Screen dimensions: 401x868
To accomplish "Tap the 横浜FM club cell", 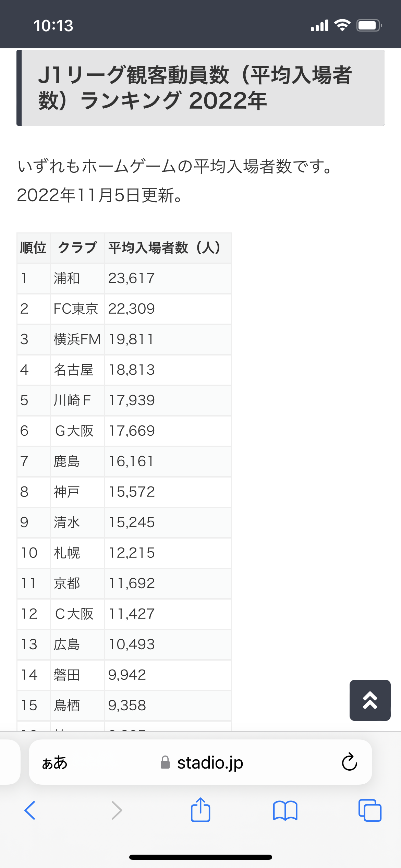I will (x=77, y=339).
